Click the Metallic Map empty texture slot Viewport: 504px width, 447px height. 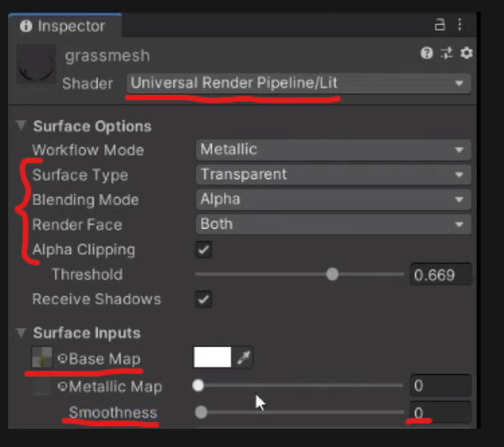coord(42,385)
